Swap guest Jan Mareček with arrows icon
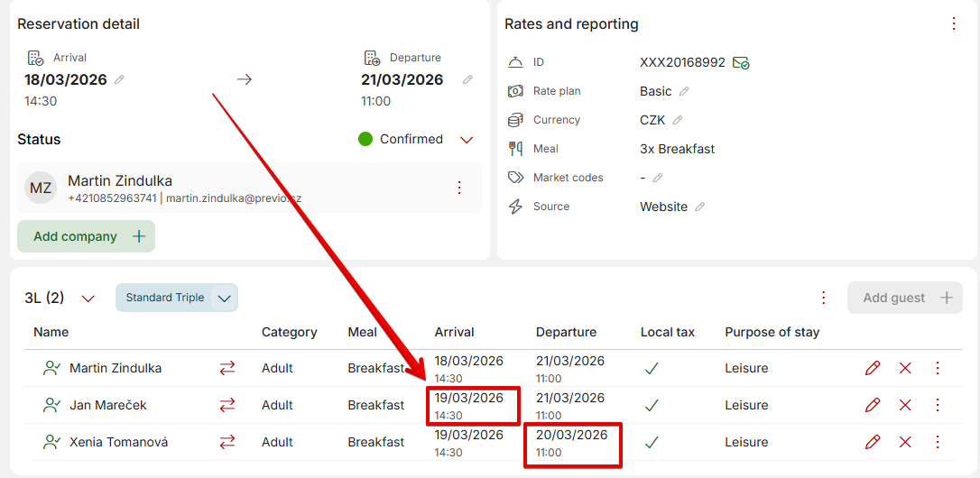This screenshot has height=478, width=980. (x=227, y=405)
